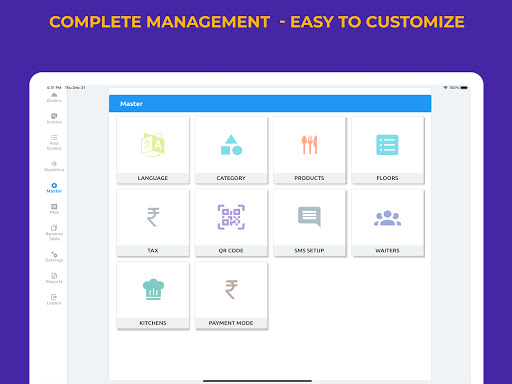Click the WAITERS label bar
Screen dimensions: 512x384
pos(387,250)
